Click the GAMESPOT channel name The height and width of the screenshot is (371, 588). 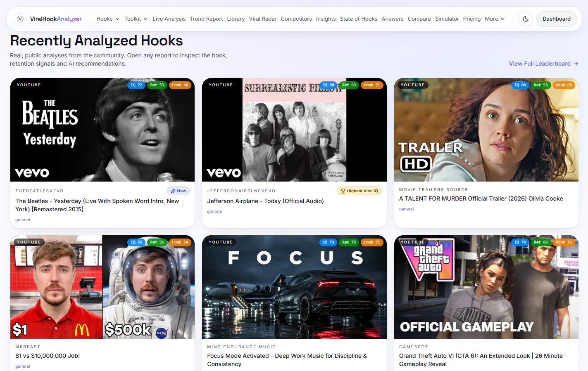414,347
